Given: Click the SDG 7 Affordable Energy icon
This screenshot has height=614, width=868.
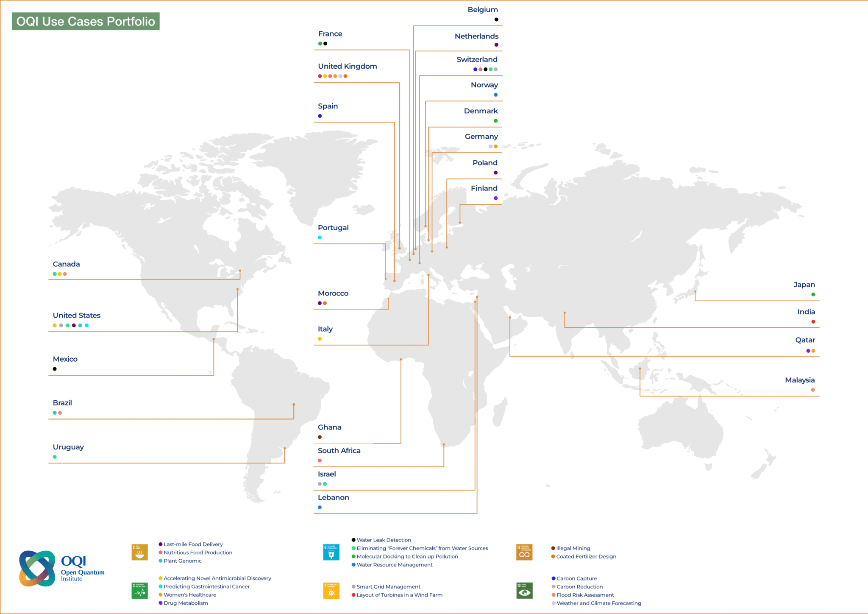Looking at the screenshot, I should [331, 590].
